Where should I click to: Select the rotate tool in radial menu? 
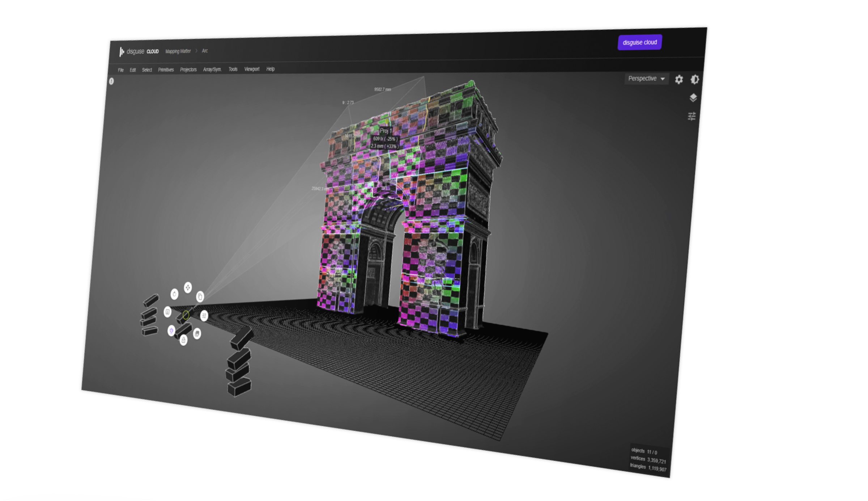coord(174,294)
